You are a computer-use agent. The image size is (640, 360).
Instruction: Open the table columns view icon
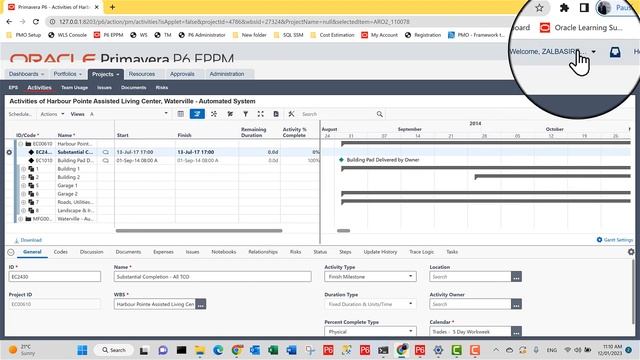(x=181, y=114)
